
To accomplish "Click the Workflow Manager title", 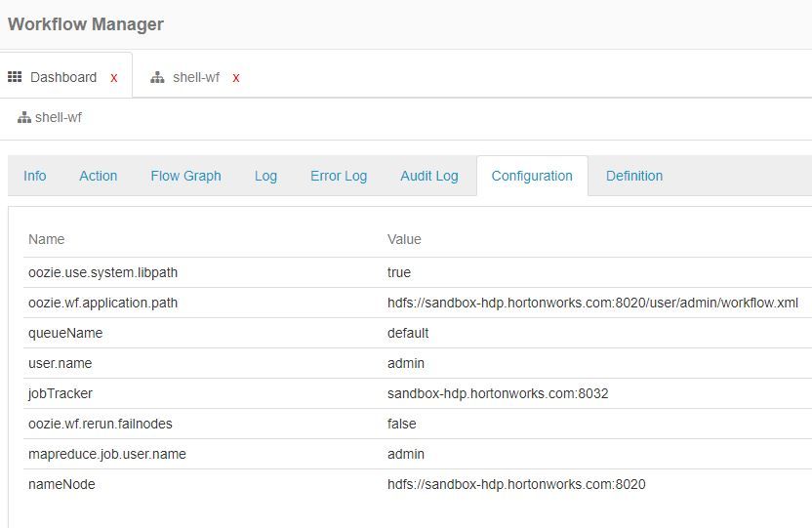I will pyautogui.click(x=86, y=24).
